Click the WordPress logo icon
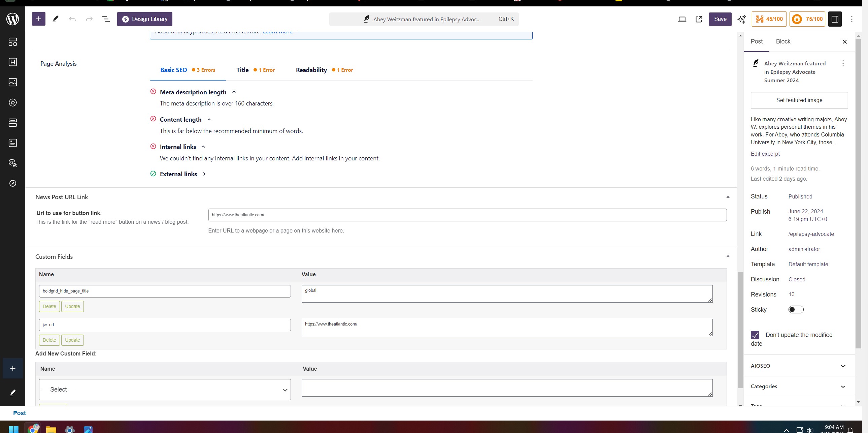868x433 pixels. 12,19
